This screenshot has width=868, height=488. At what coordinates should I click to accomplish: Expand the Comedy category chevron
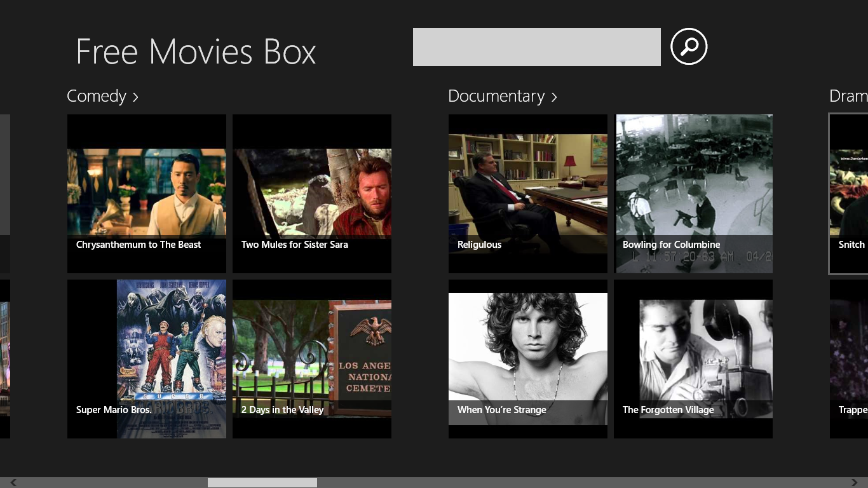pos(135,97)
